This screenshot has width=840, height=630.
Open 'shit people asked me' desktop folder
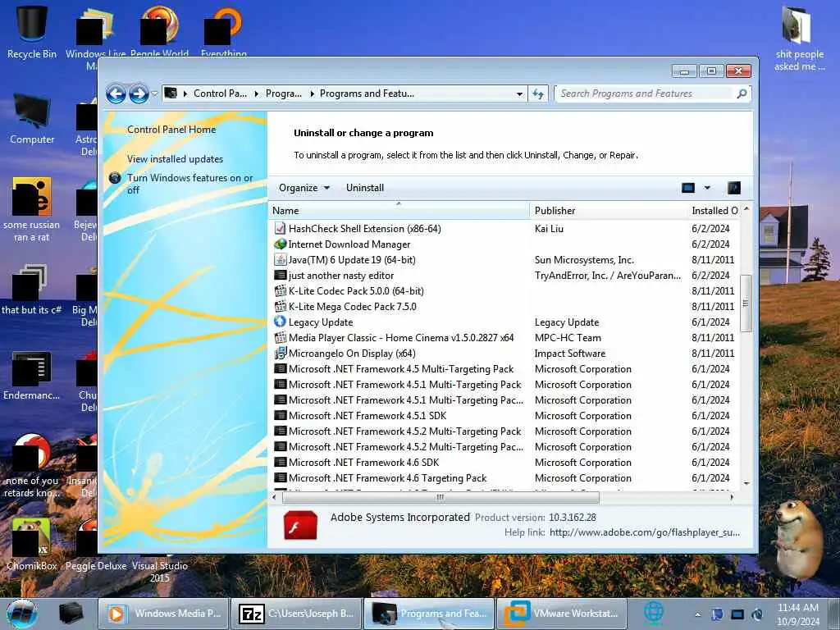point(799,38)
